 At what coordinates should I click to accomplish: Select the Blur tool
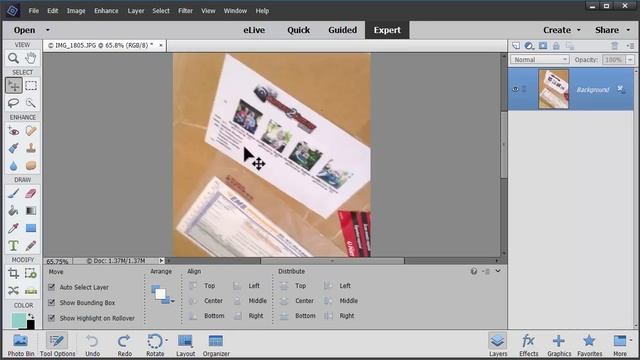click(13, 166)
